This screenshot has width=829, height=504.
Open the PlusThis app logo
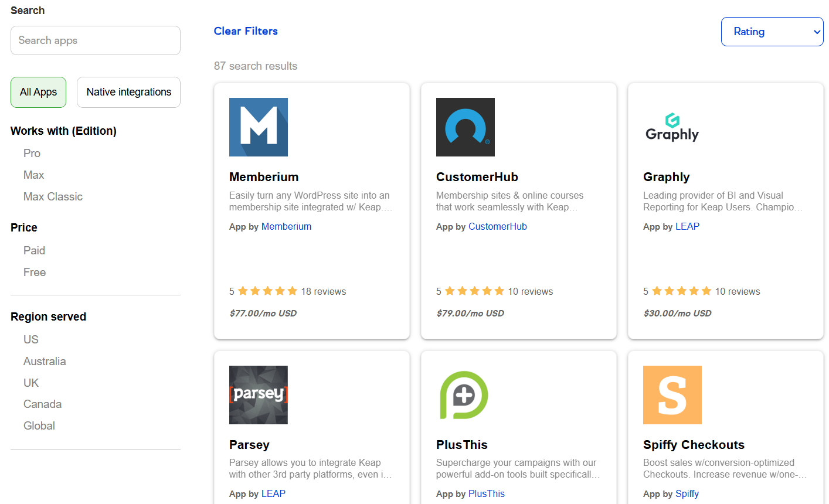click(466, 395)
